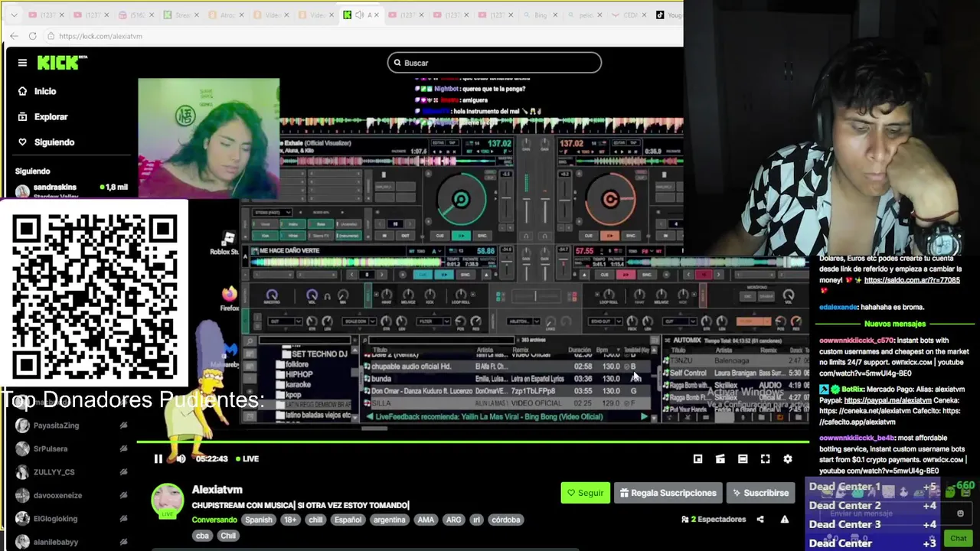Open Explorar in sidebar

51,116
